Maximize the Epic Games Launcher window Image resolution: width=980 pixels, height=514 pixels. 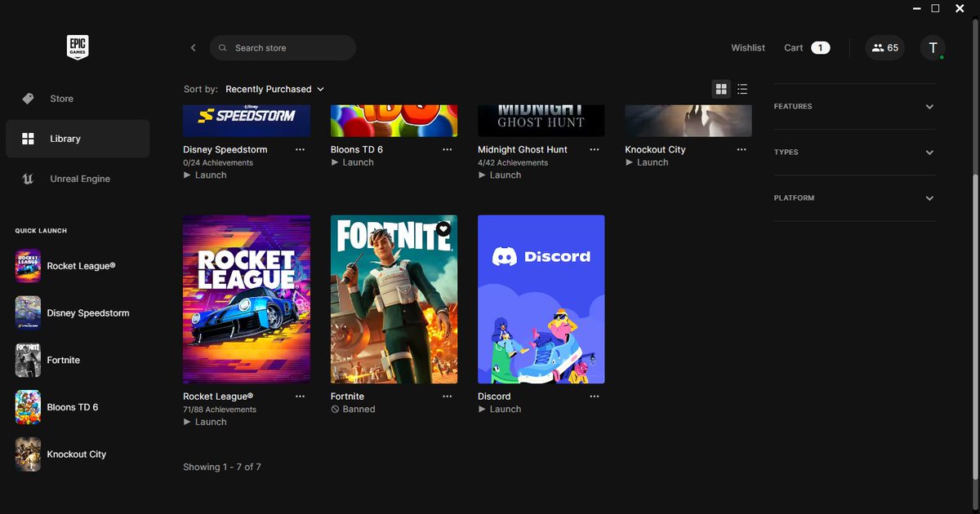pyautogui.click(x=936, y=8)
